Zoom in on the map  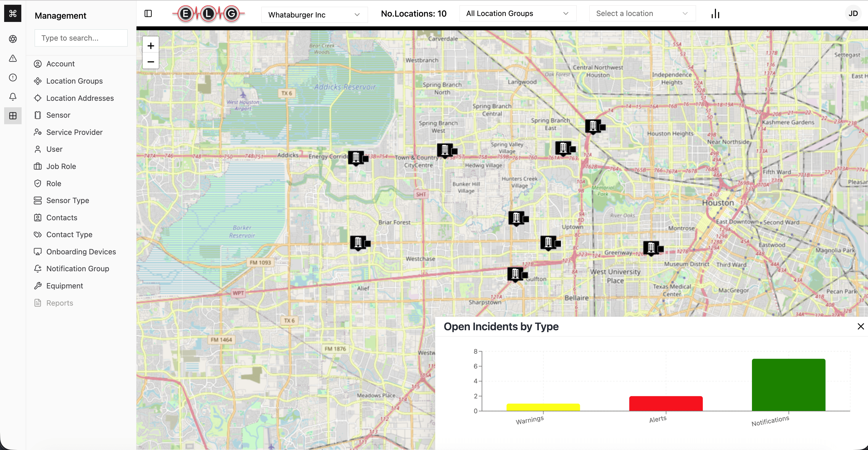151,46
